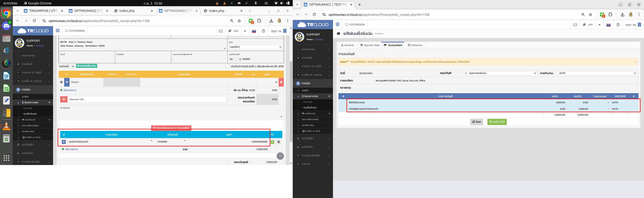Dismiss the AUTO note alert

click(x=636, y=62)
